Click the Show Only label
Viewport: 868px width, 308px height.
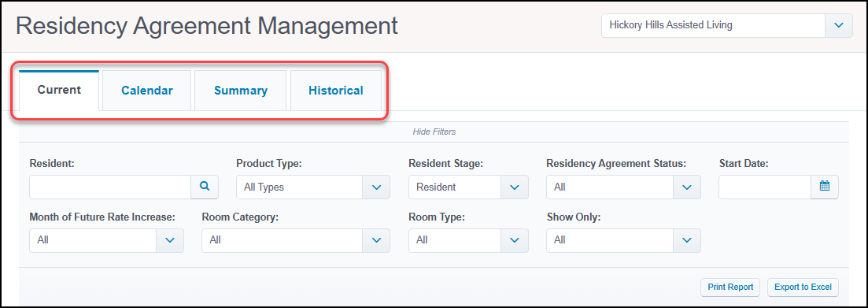[573, 217]
